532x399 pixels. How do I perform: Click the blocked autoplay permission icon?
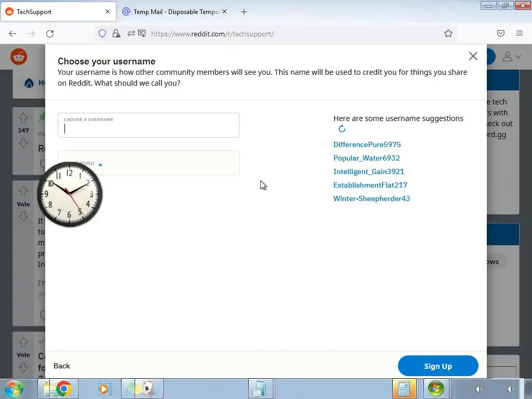142,33
